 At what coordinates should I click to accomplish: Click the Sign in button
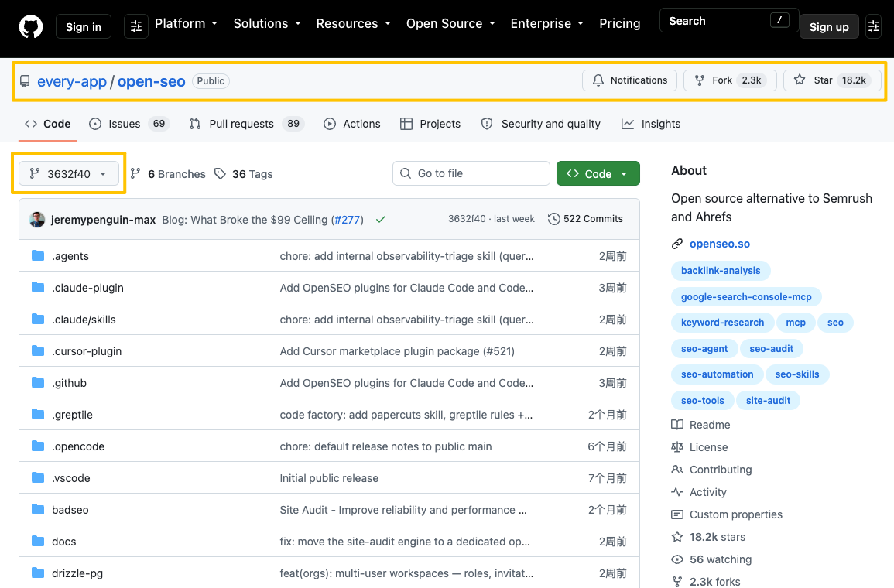84,27
